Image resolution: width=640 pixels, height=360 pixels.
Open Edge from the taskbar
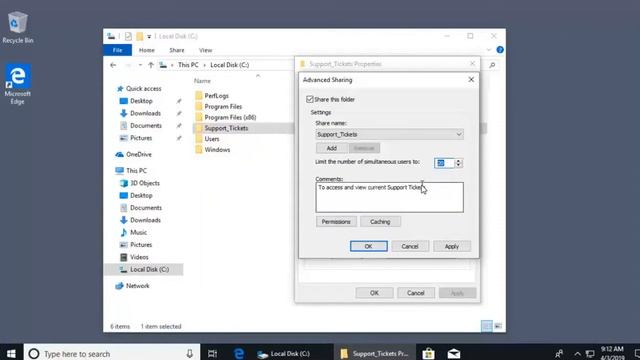(x=238, y=353)
